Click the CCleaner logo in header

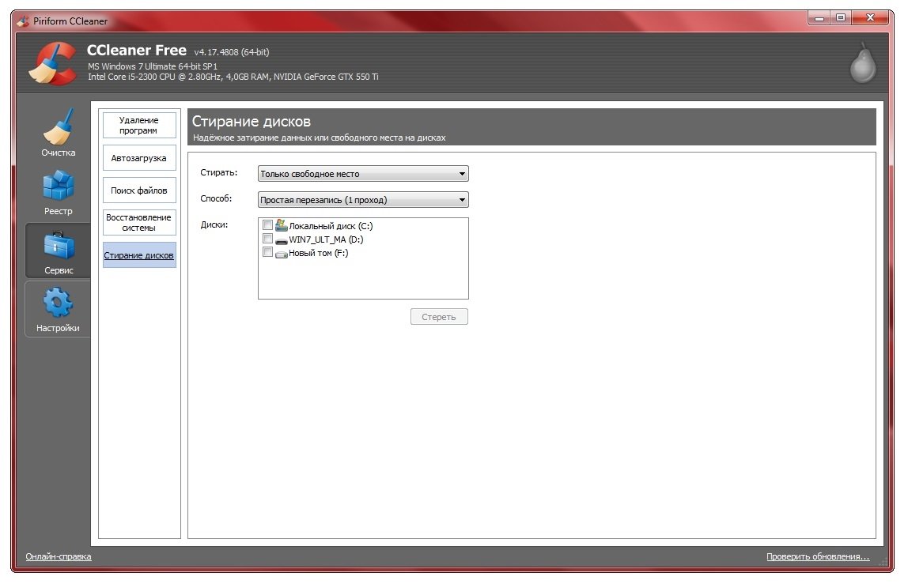(53, 64)
